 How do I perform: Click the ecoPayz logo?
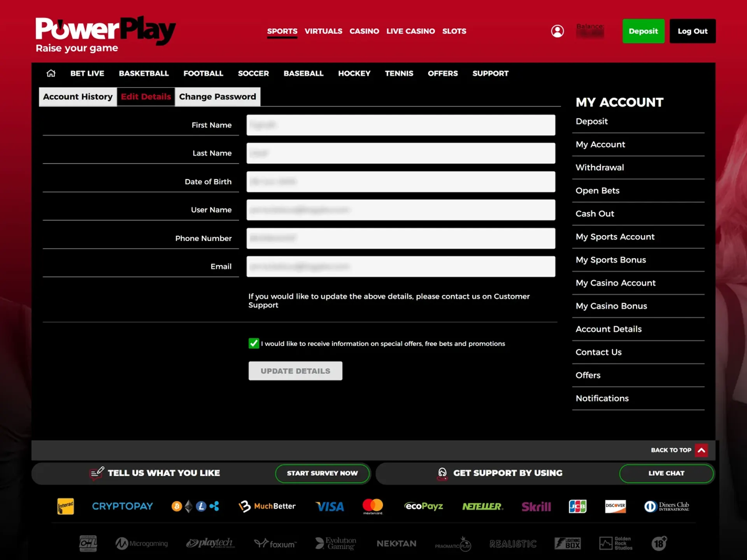click(x=423, y=506)
